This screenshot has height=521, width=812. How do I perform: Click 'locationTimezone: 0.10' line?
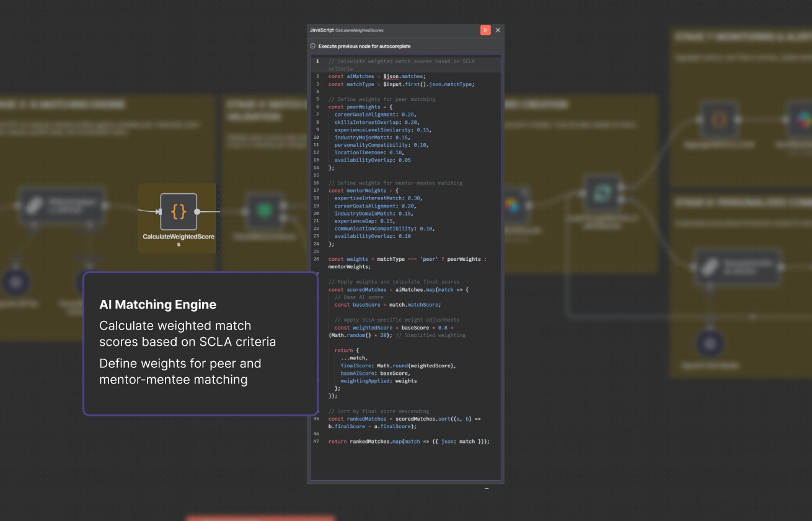point(369,152)
